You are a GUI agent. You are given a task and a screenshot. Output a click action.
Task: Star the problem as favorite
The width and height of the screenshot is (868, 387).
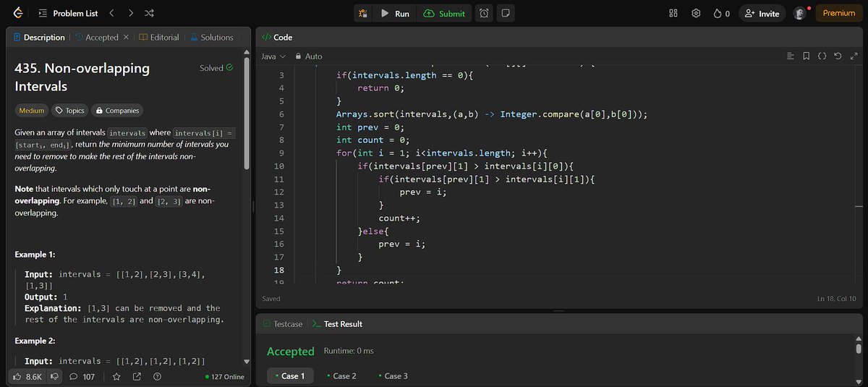click(x=116, y=377)
